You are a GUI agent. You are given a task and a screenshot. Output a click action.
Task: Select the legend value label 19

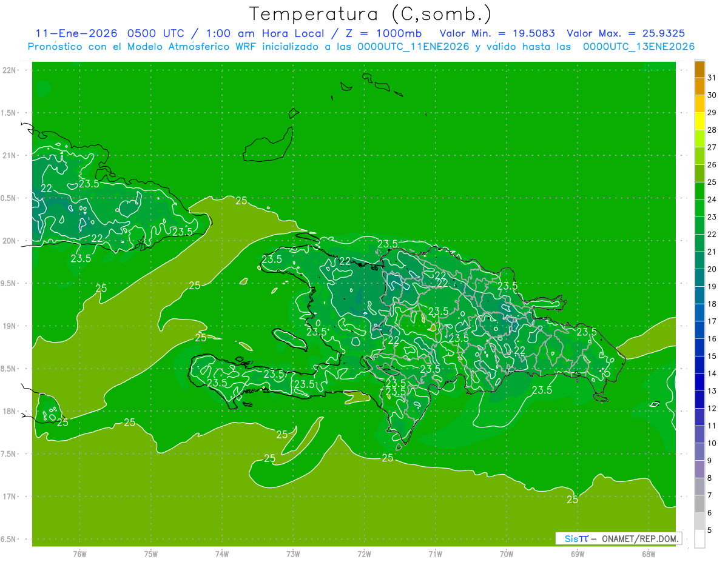[x=712, y=286]
